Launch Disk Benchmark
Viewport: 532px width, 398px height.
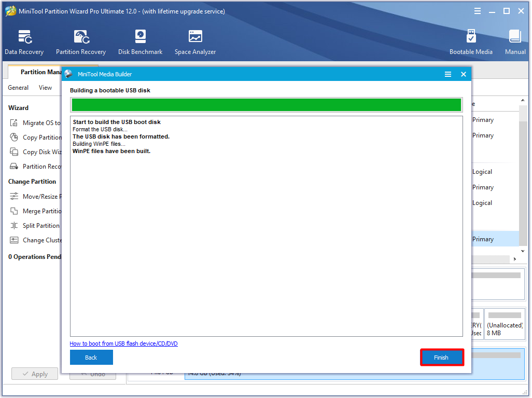[x=140, y=42]
